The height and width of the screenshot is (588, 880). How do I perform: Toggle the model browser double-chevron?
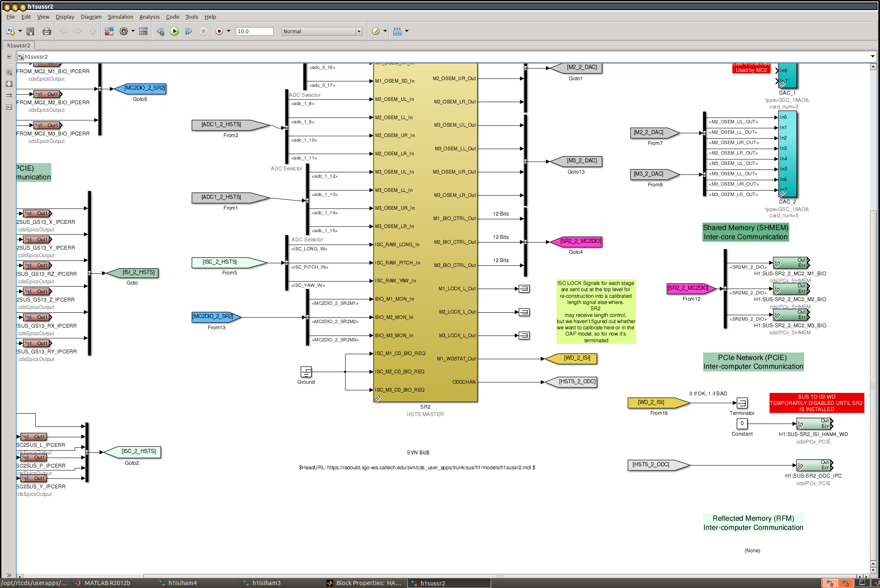click(9, 575)
